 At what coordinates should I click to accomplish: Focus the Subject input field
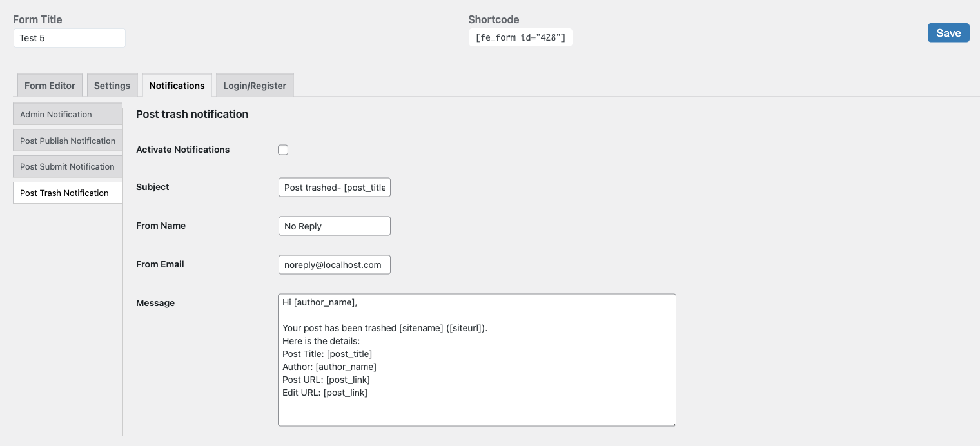click(x=334, y=188)
